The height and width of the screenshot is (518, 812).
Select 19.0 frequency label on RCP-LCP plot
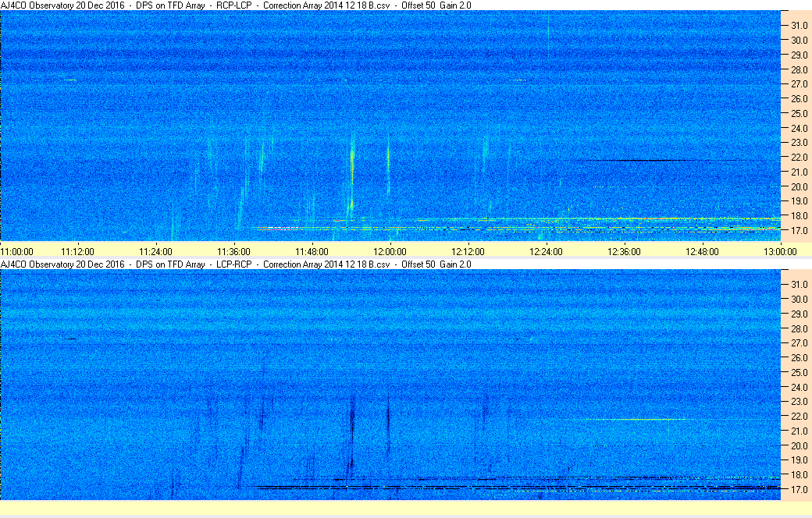[799, 200]
